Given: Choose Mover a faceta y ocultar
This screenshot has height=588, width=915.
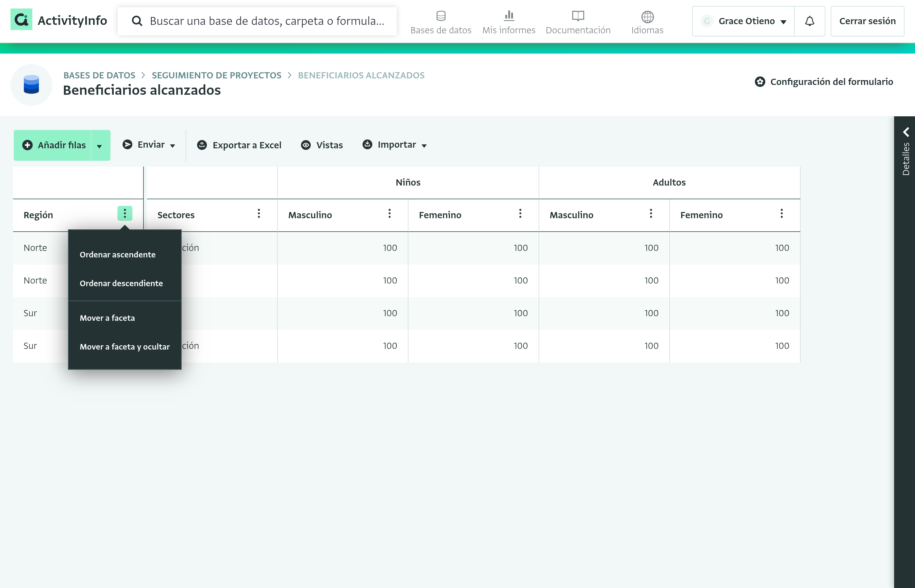Looking at the screenshot, I should pyautogui.click(x=125, y=347).
